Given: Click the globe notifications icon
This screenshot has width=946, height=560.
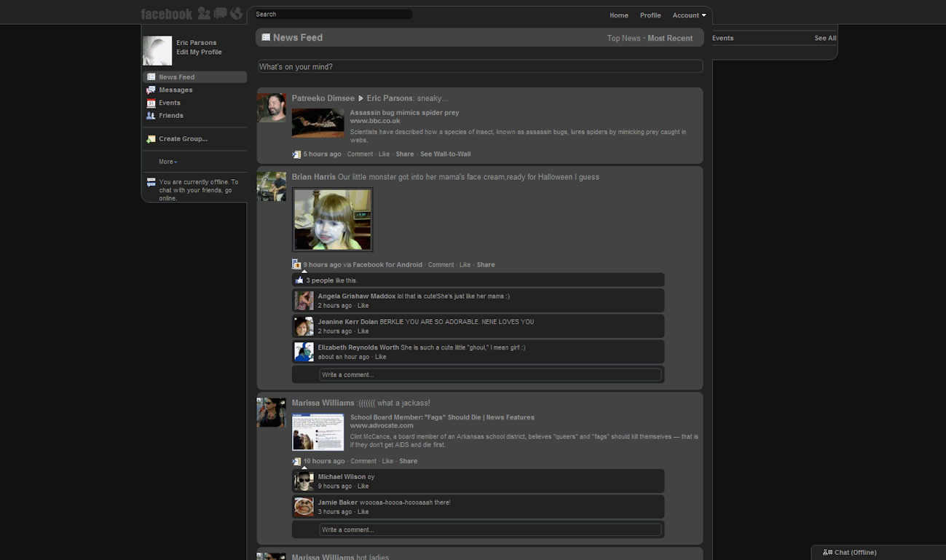Looking at the screenshot, I should coord(235,13).
